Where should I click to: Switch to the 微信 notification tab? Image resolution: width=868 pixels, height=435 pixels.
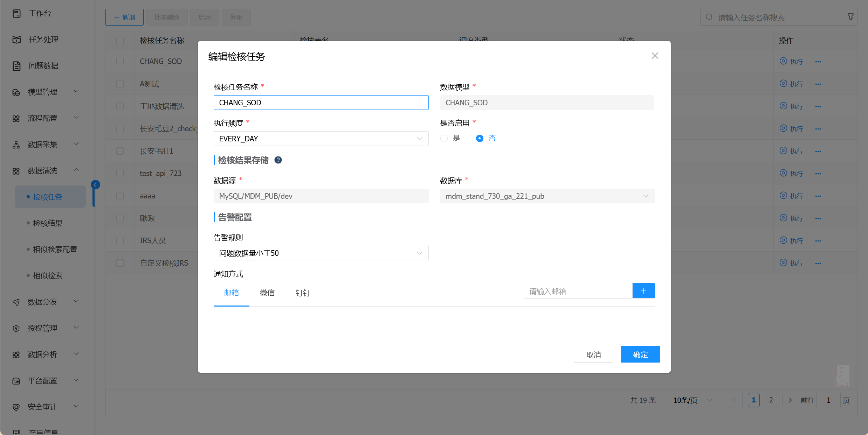point(267,293)
